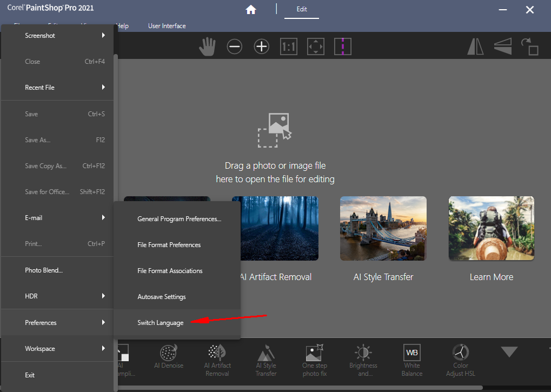Image resolution: width=551 pixels, height=392 pixels.
Task: Open the Home tab icon
Action: (250, 10)
